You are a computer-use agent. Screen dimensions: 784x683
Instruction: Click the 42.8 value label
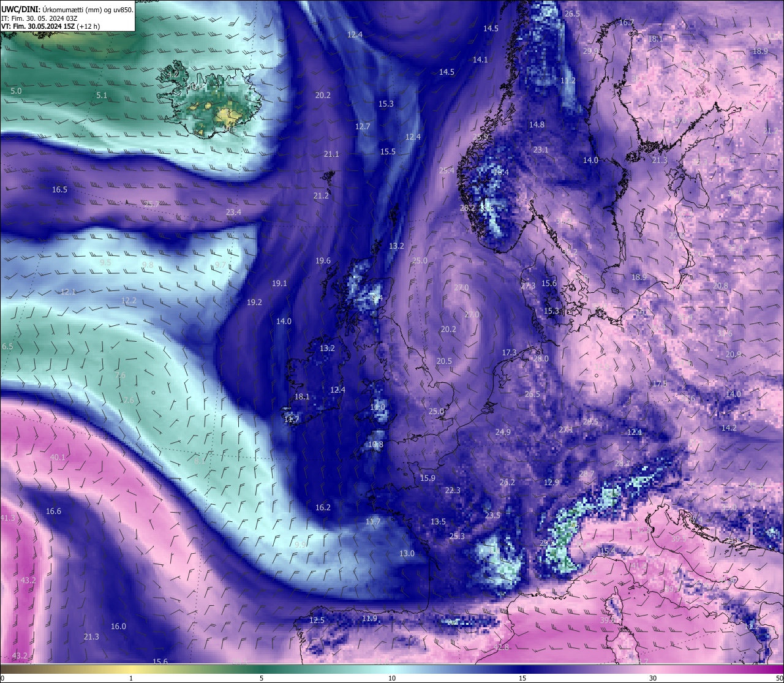[501, 647]
